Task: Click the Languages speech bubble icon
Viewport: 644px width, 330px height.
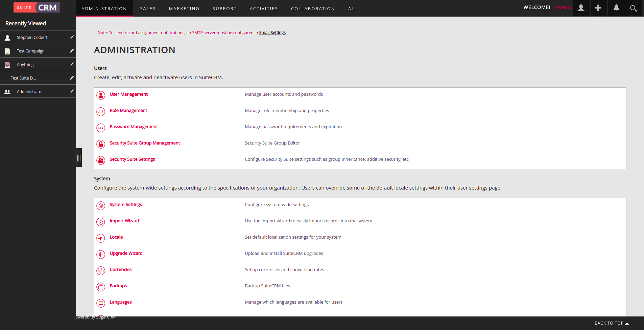Action: point(101,303)
